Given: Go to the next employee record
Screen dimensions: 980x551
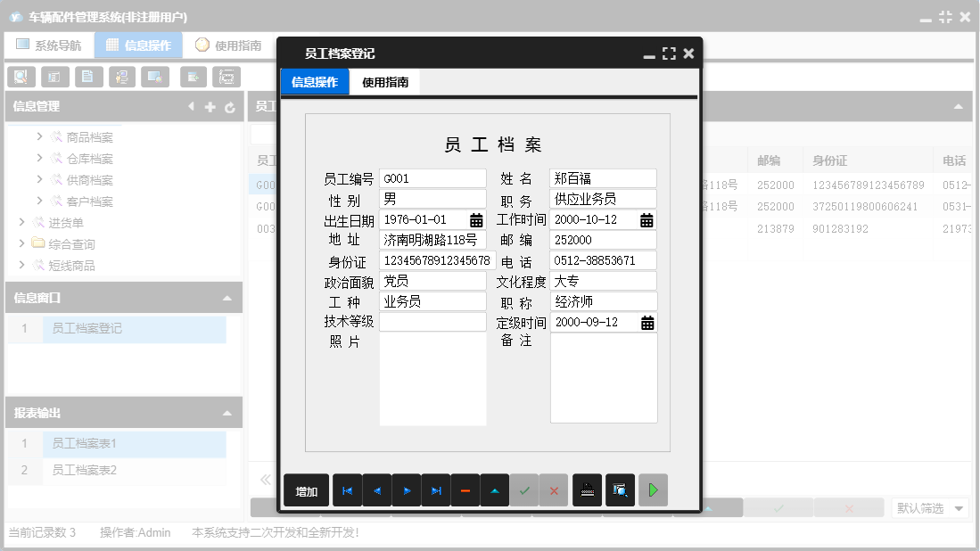Looking at the screenshot, I should [406, 490].
